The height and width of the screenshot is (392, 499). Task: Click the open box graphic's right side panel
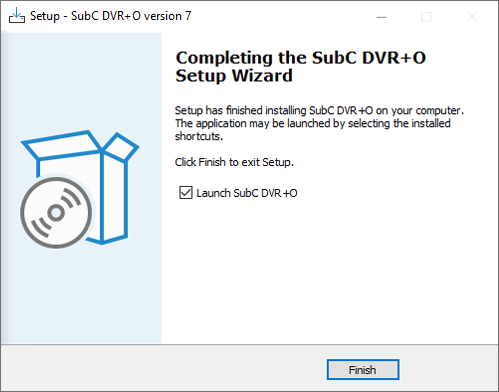click(115, 198)
